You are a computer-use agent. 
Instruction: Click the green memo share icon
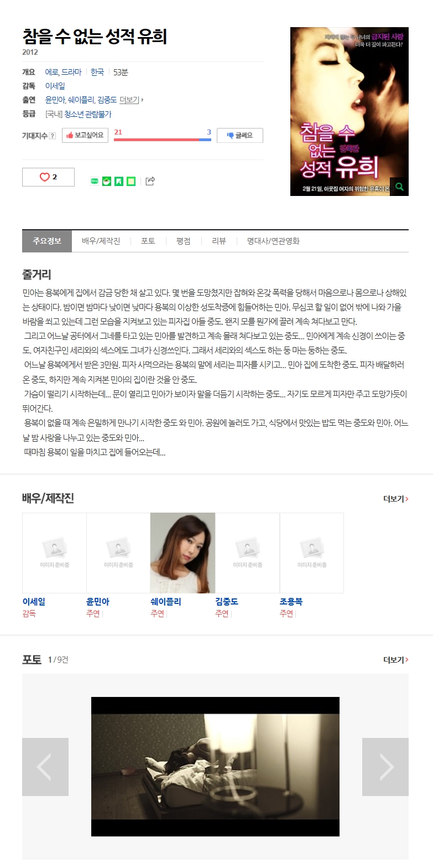[131, 181]
